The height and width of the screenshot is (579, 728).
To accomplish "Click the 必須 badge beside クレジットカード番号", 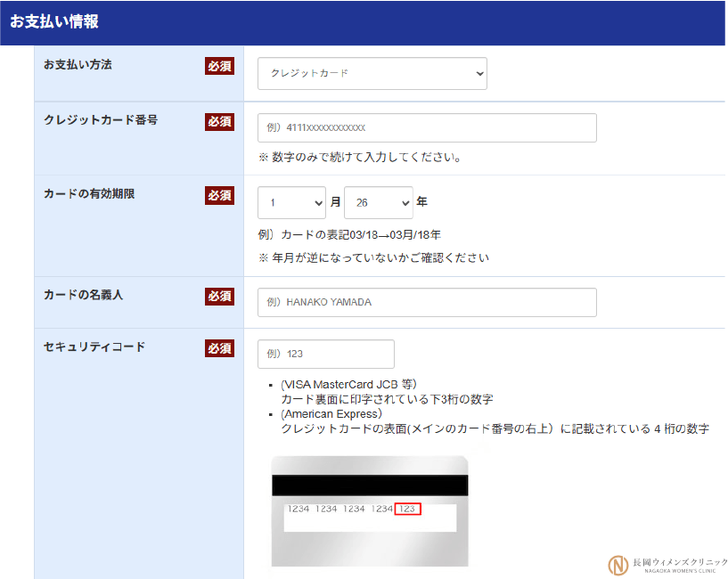I will 219,122.
